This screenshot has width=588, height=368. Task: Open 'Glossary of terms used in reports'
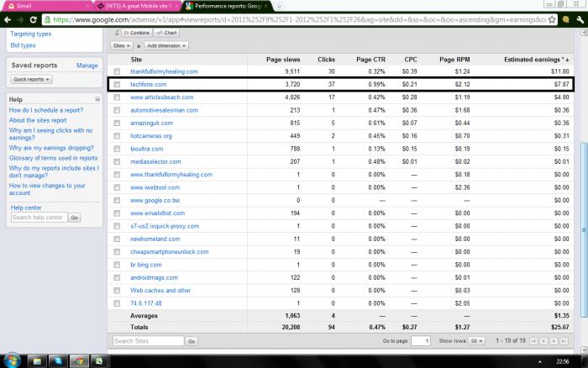click(53, 158)
